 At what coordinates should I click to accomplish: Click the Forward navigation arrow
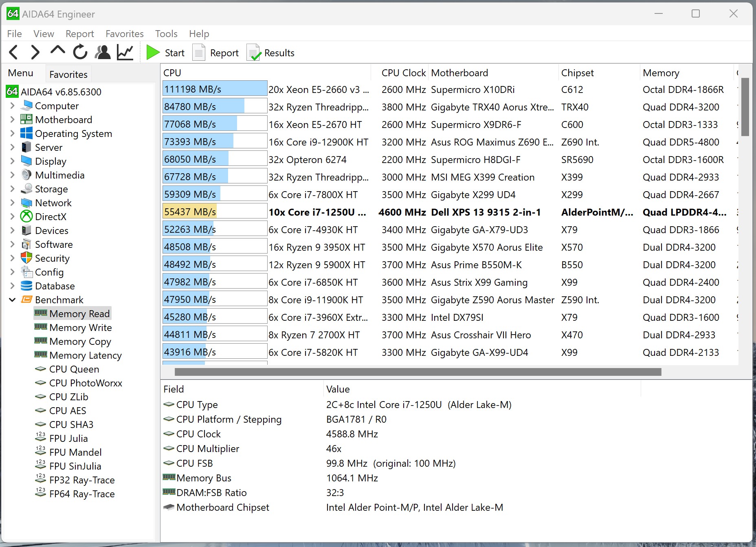point(35,53)
